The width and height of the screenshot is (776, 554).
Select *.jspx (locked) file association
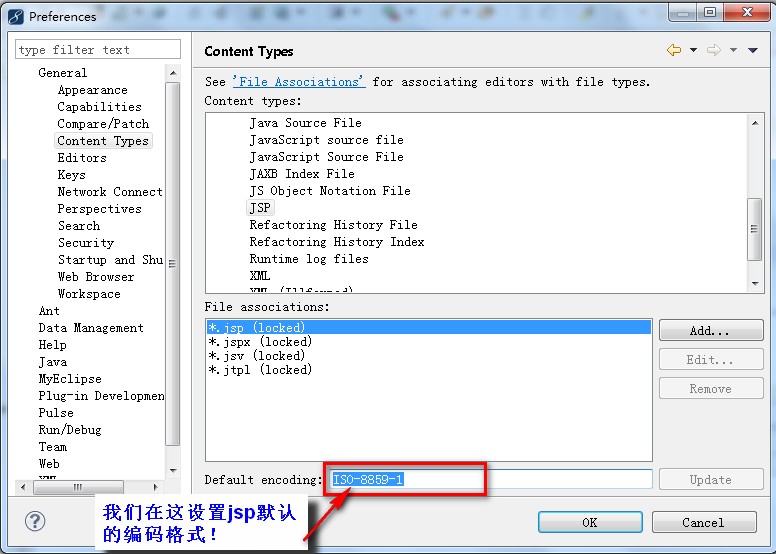[x=260, y=342]
